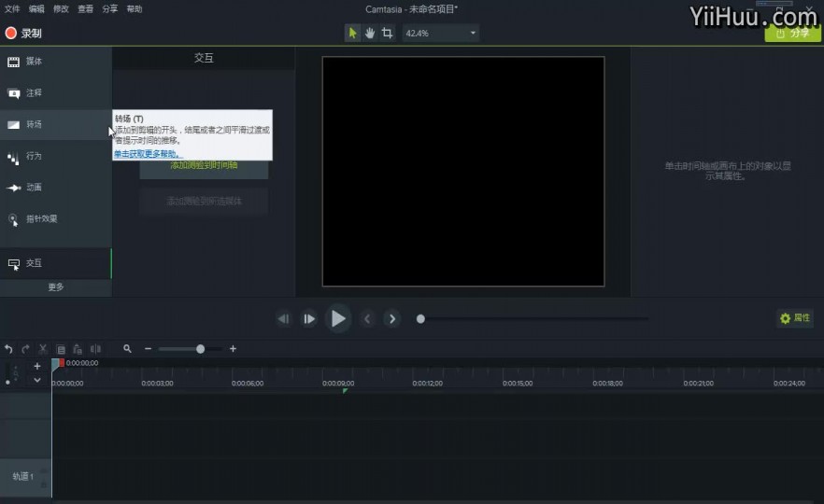The image size is (824, 504).
Task: Click the Split clip icon
Action: (95, 349)
